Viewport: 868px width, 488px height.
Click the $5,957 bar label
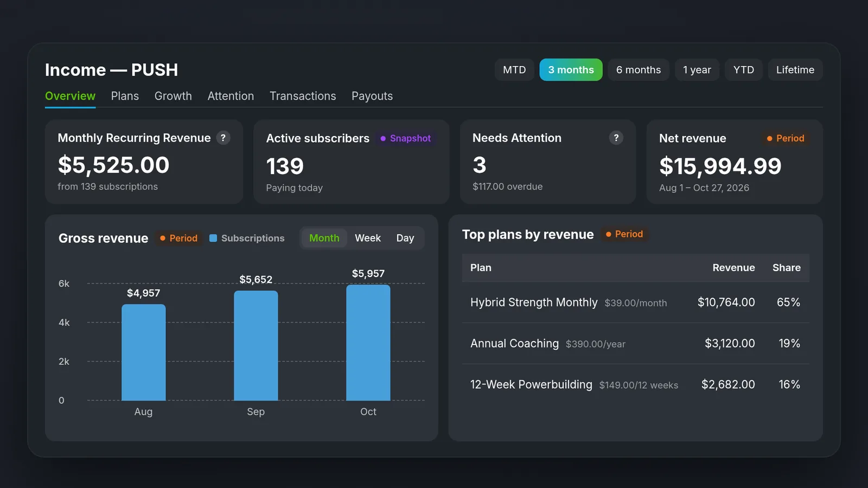tap(368, 274)
